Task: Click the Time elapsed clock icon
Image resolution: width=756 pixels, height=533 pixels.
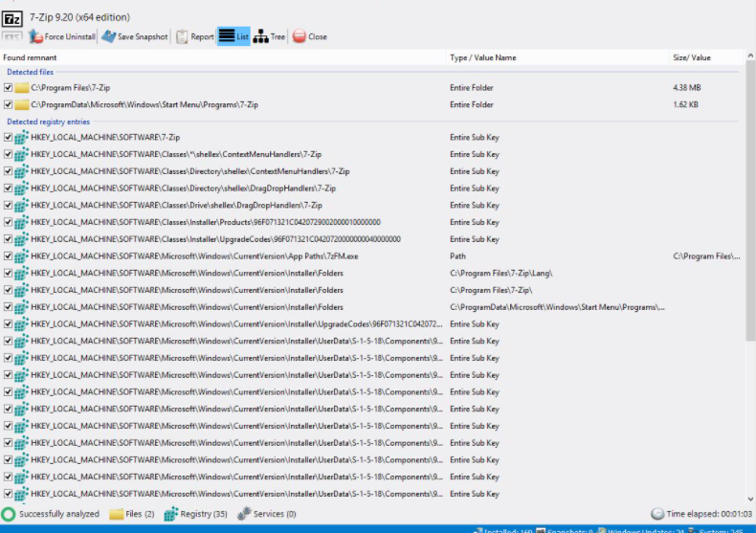Action: point(657,514)
